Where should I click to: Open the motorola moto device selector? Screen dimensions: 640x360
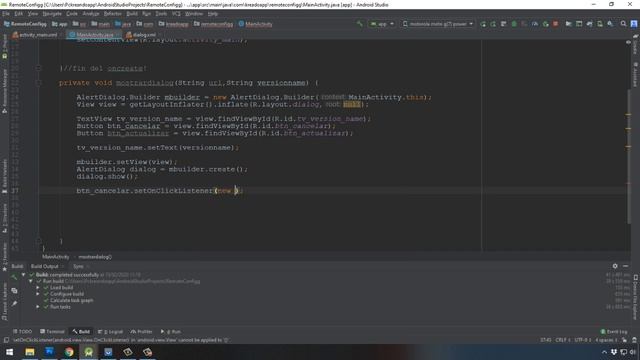[438, 24]
